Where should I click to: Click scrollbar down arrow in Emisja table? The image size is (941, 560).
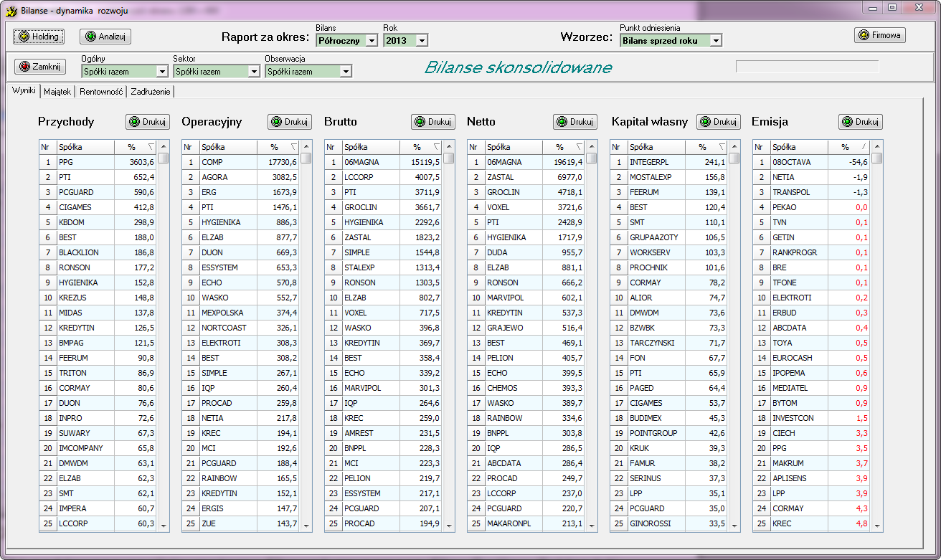tap(877, 526)
